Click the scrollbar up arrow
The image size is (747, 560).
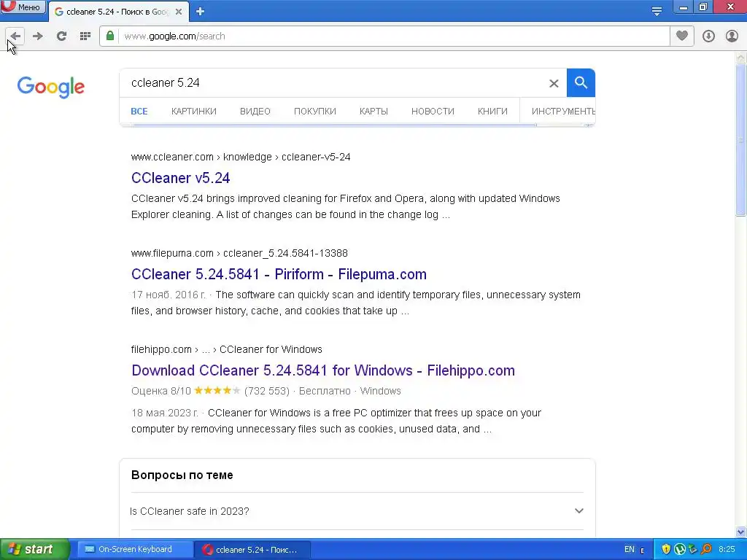tap(740, 58)
